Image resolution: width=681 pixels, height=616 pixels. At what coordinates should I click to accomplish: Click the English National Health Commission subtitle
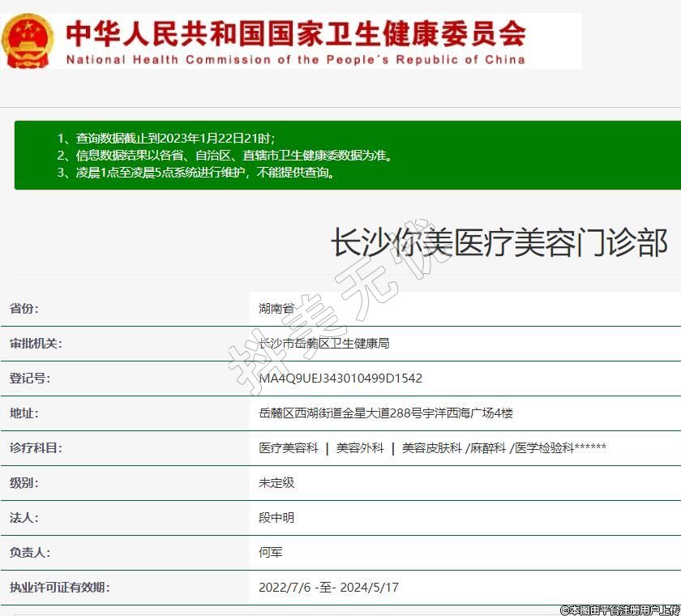tap(295, 59)
